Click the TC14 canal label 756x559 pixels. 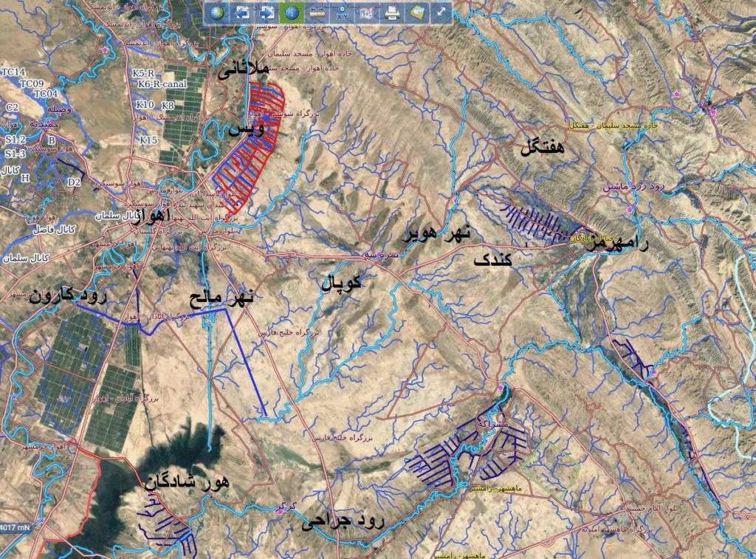coord(14,72)
